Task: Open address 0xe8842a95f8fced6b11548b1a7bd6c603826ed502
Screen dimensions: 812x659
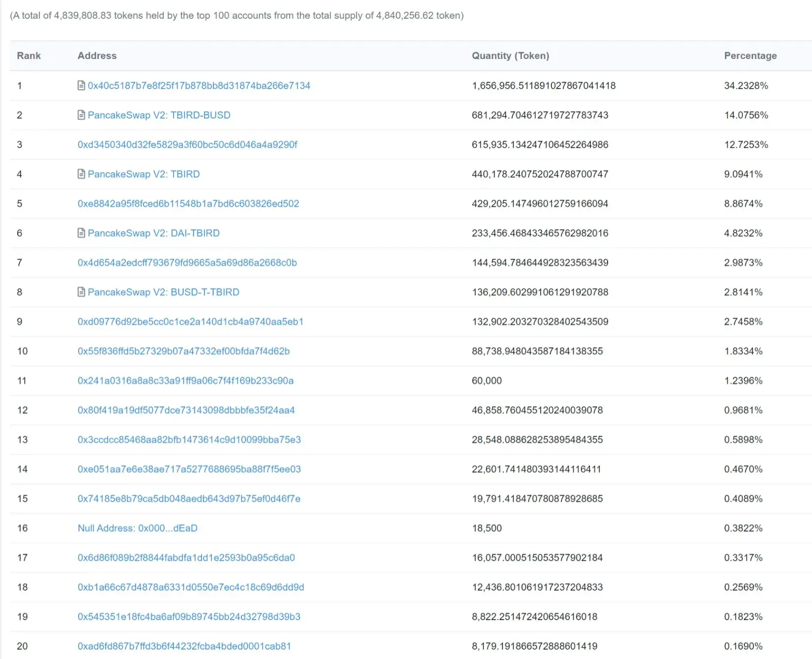Action: pos(188,204)
